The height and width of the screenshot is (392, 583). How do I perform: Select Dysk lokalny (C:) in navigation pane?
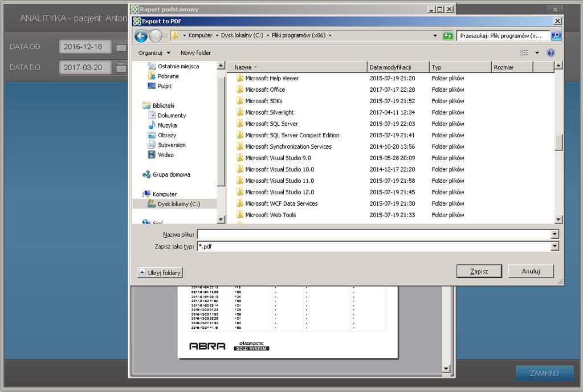coord(178,204)
